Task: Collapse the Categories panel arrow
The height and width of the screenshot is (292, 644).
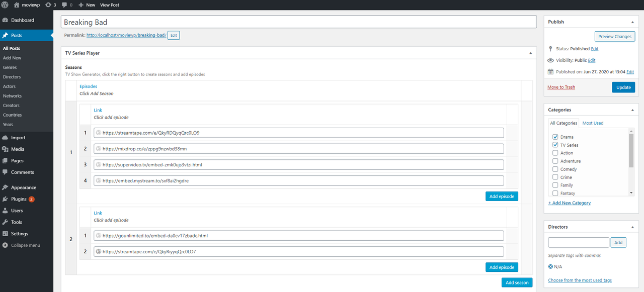Action: coord(632,110)
